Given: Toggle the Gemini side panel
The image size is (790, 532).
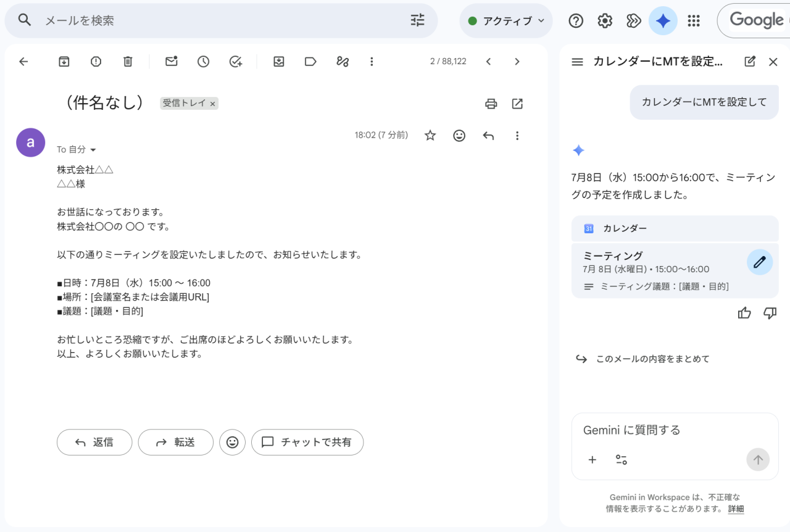Looking at the screenshot, I should (663, 21).
